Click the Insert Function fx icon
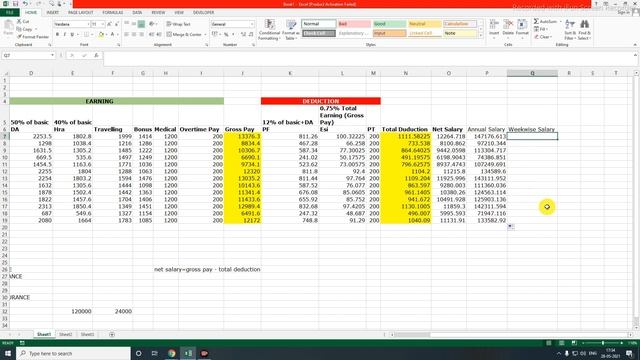Image resolution: width=640 pixels, height=360 pixels. [96, 55]
